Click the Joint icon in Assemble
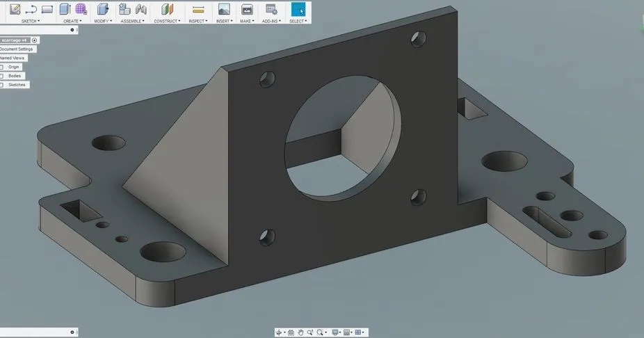This screenshot has width=644, height=338. pyautogui.click(x=141, y=10)
